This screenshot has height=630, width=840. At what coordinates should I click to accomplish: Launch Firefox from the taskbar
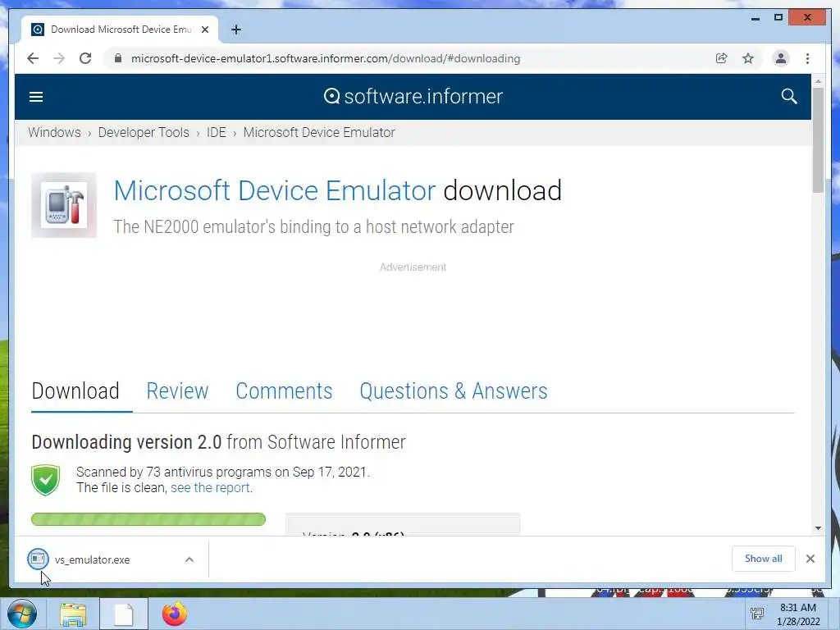coord(174,614)
